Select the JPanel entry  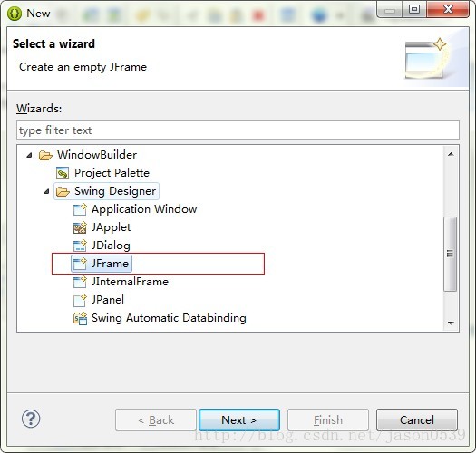[x=108, y=300]
